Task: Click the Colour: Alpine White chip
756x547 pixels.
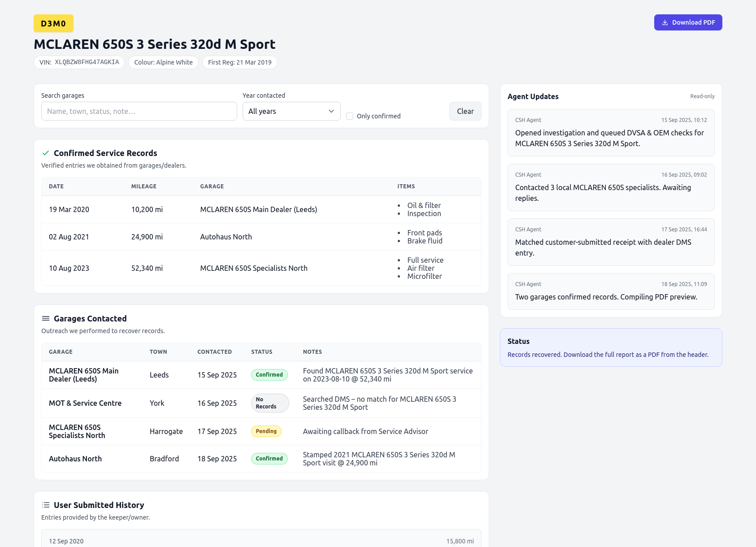Action: pos(163,62)
